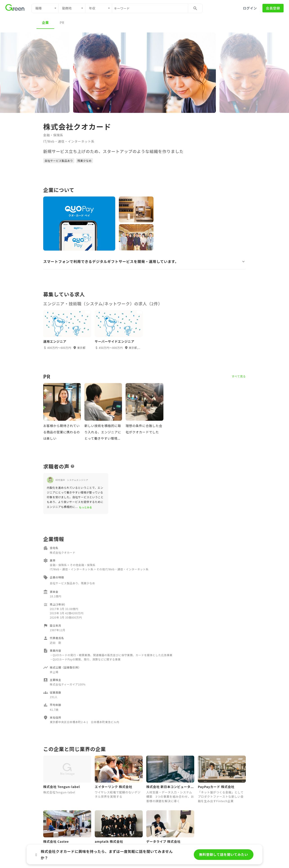Expand the company description chevron
289x868 pixels.
tap(243, 261)
